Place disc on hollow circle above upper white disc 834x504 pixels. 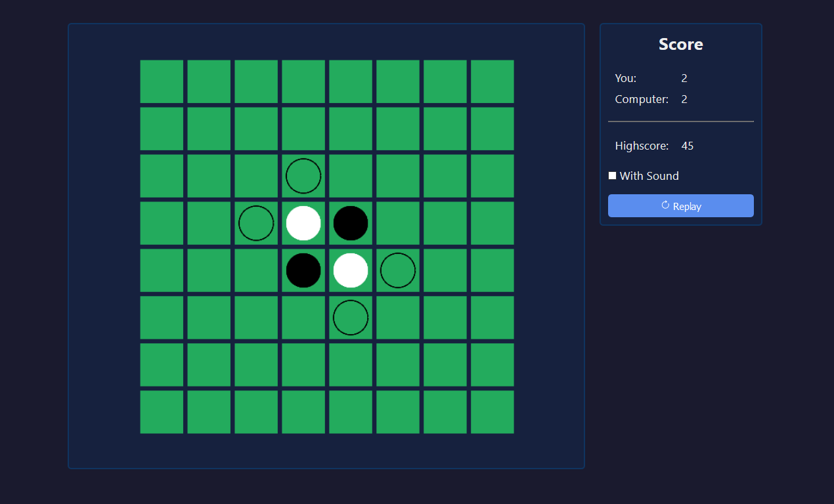(x=303, y=176)
